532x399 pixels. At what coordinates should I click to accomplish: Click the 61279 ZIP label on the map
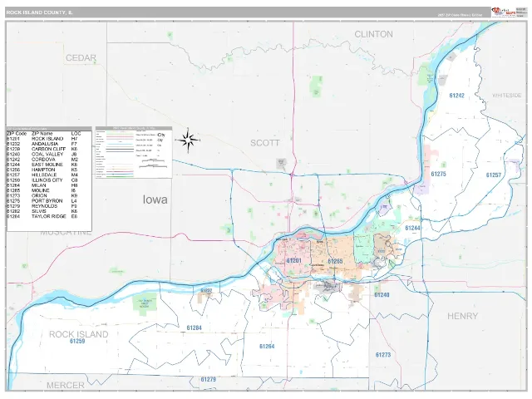tap(209, 379)
